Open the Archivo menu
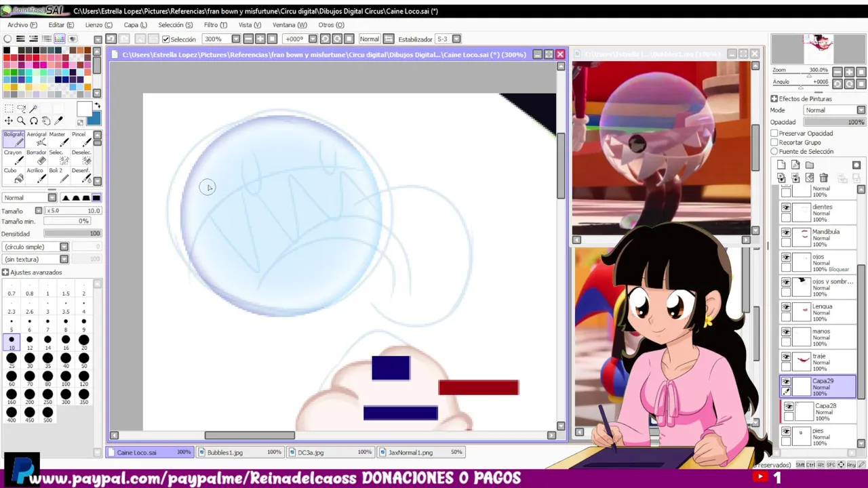 point(22,25)
